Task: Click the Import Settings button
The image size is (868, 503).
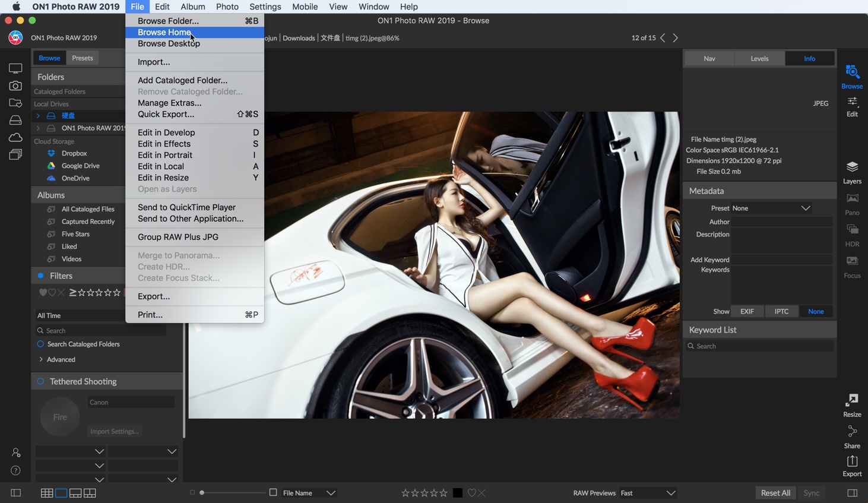Action: tap(114, 431)
